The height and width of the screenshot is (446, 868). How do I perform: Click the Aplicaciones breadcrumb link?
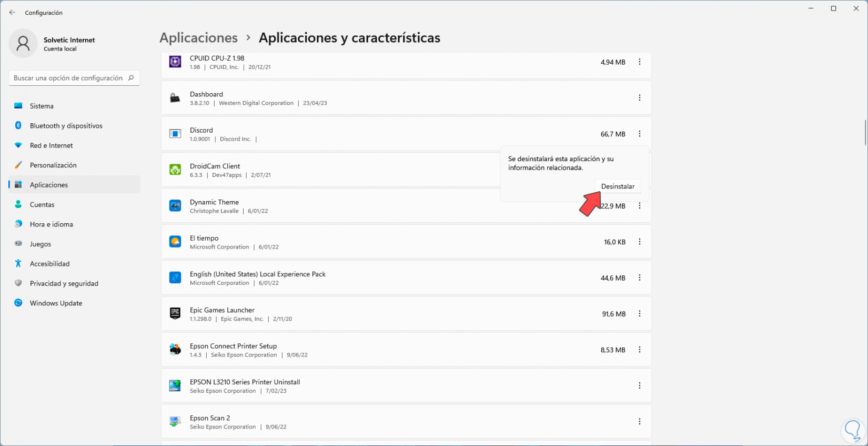198,38
